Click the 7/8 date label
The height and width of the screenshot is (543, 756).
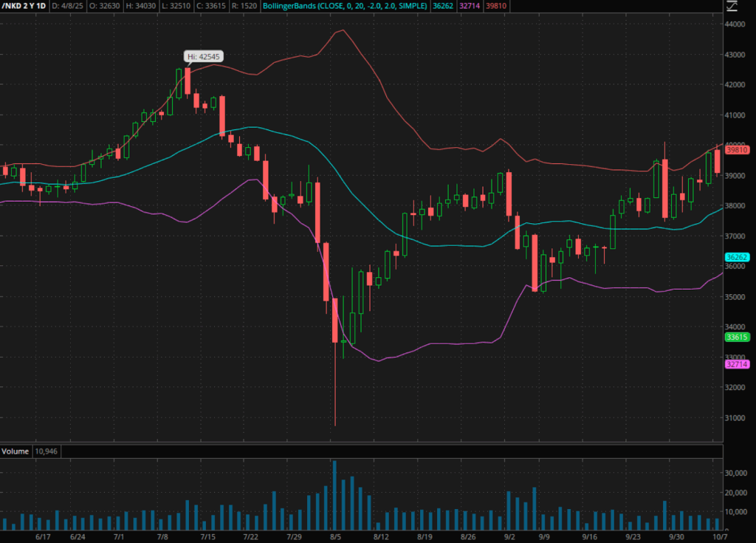(x=162, y=537)
